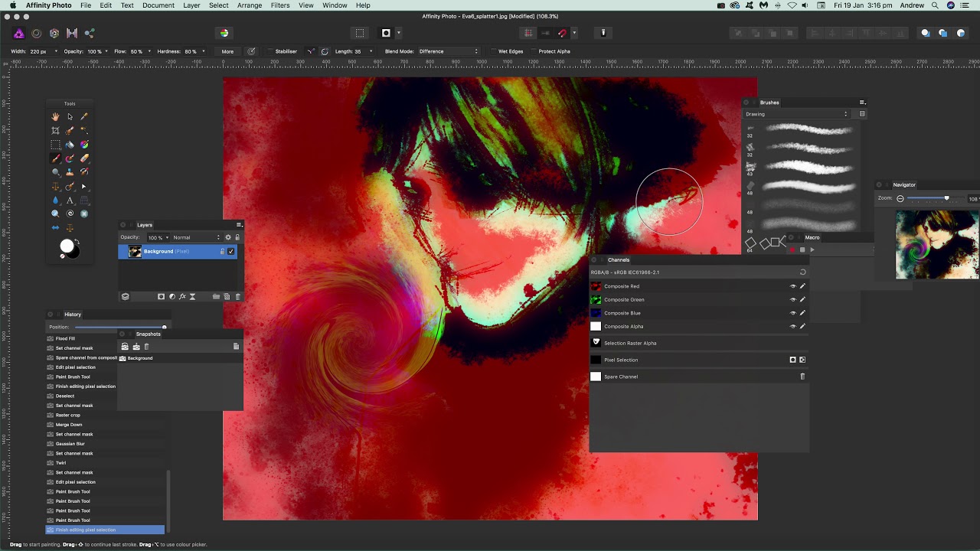Open the Blend Mode Difference dropdown
980x551 pixels.
point(449,51)
